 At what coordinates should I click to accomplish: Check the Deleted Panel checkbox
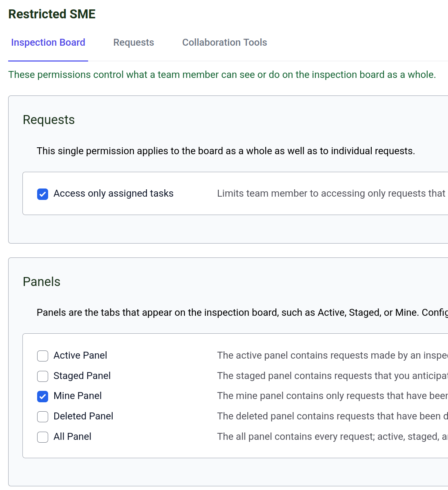click(x=43, y=417)
